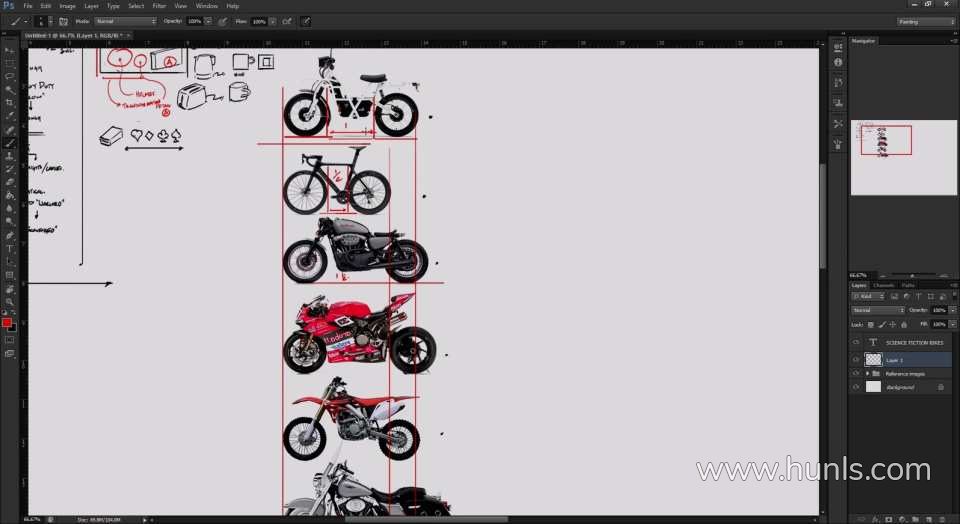The height and width of the screenshot is (524, 960).
Task: Open the layer blend mode Normal dropdown
Action: [x=878, y=310]
